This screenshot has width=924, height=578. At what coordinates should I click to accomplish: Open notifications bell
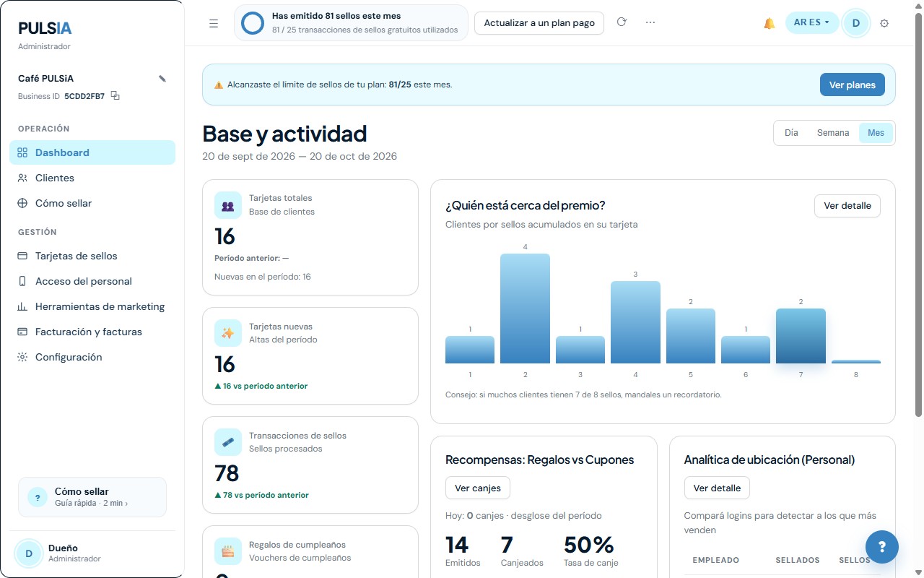click(769, 23)
